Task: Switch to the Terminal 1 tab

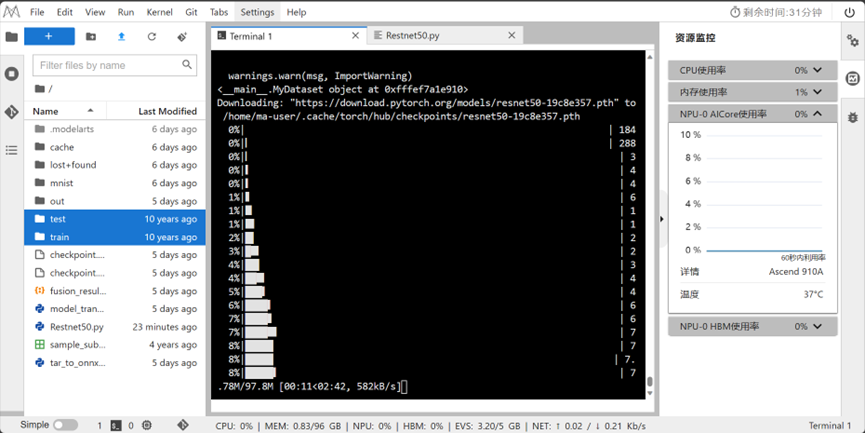Action: (x=289, y=36)
